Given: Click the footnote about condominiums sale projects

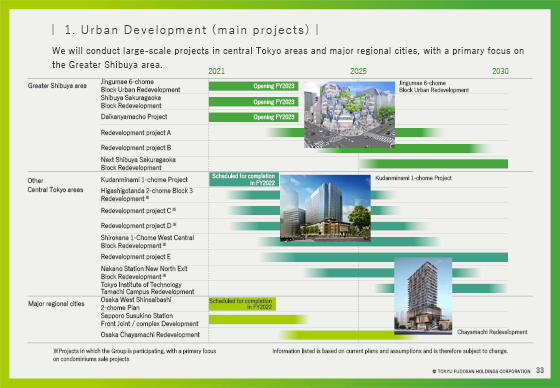Looking at the screenshot, I should tap(135, 355).
